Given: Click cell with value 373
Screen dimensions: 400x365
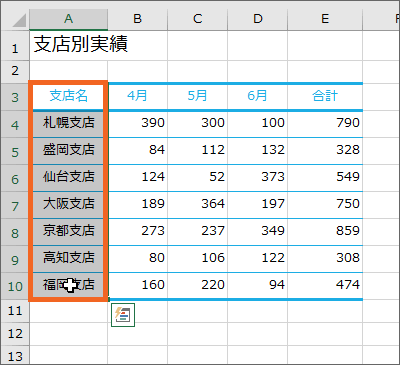Looking at the screenshot, I should click(x=258, y=178).
